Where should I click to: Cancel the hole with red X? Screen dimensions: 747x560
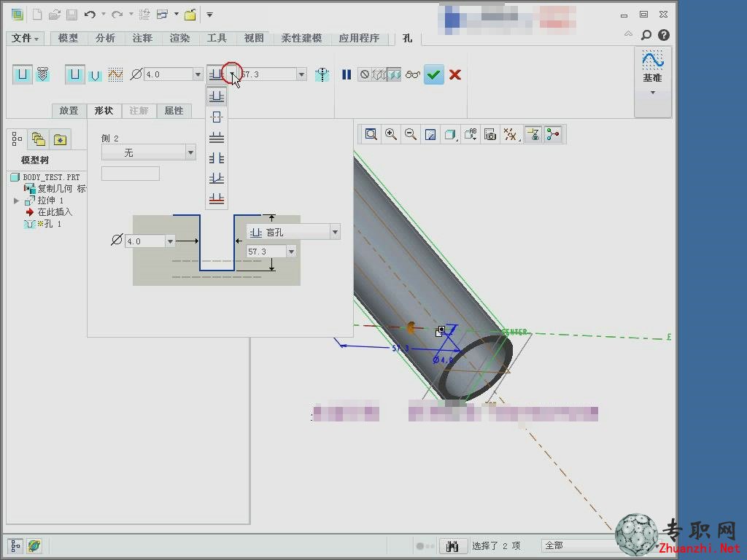[455, 74]
